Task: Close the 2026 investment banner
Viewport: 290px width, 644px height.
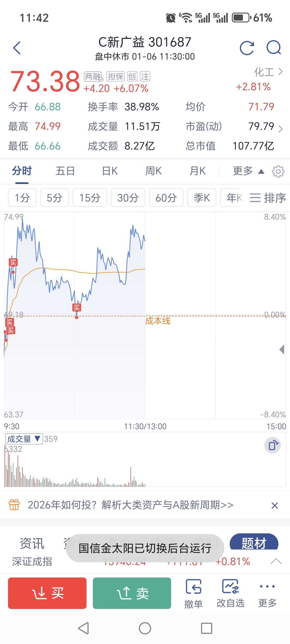Action: [x=275, y=505]
